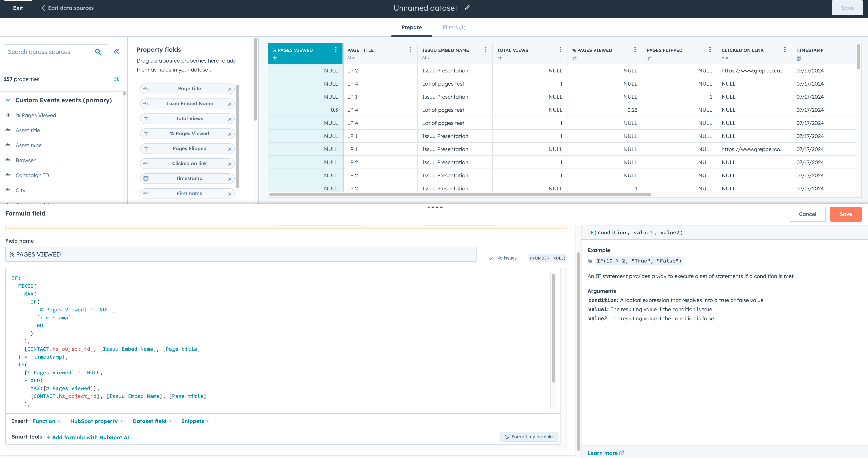Click the pencil icon to rename dataset
The image size is (868, 458).
pyautogui.click(x=467, y=8)
